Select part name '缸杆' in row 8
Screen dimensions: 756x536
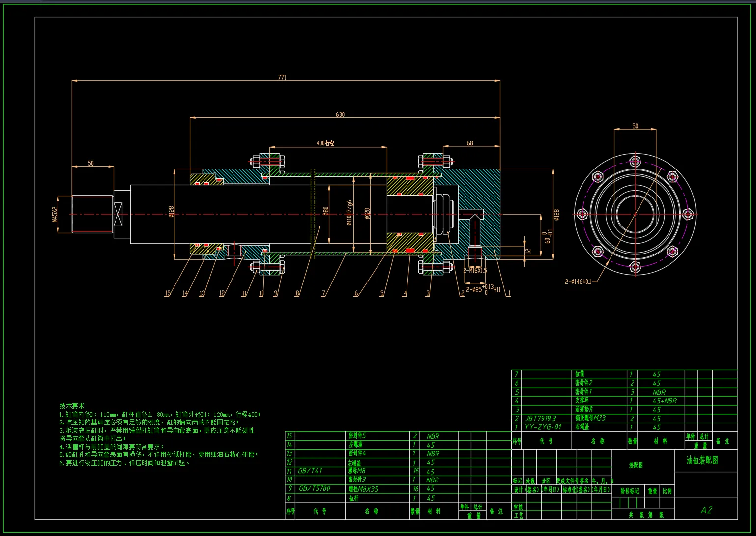pos(354,498)
